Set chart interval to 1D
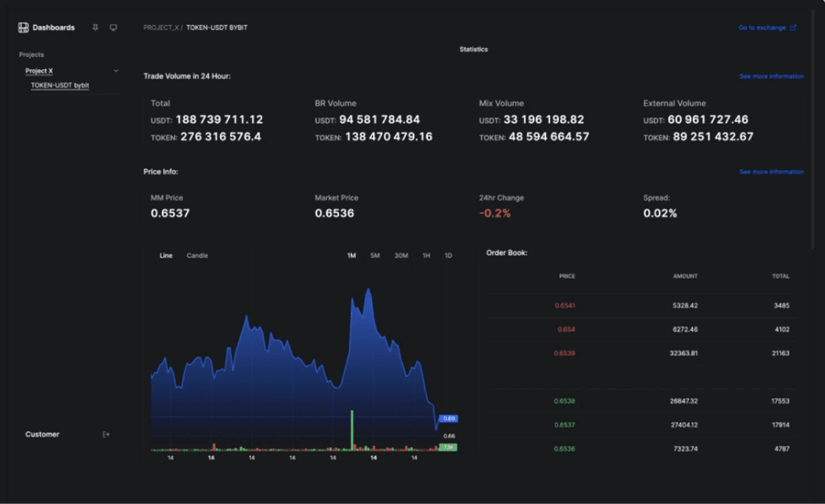Image resolution: width=825 pixels, height=504 pixels. [x=448, y=255]
